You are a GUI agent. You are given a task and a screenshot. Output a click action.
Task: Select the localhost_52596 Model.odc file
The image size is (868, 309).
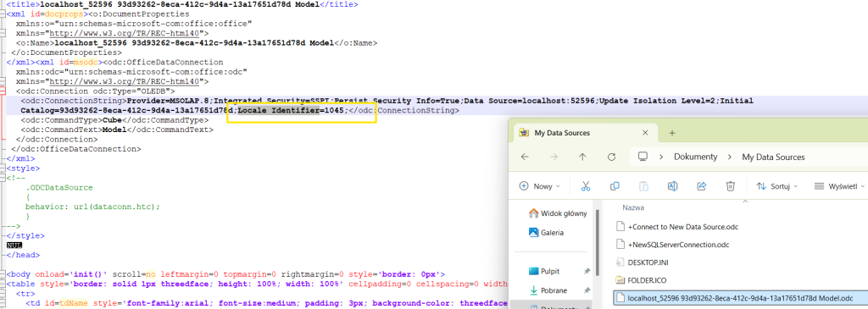click(x=740, y=298)
